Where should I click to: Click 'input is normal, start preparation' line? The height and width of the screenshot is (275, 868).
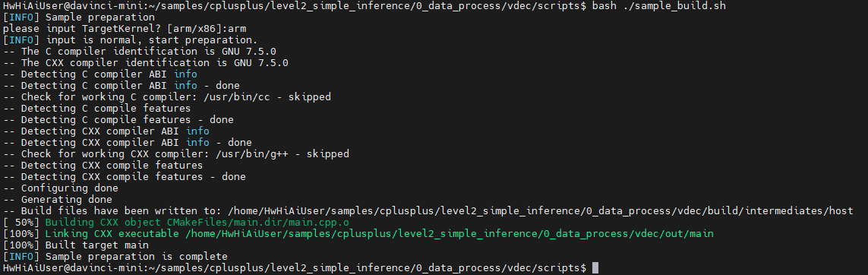pyautogui.click(x=152, y=40)
